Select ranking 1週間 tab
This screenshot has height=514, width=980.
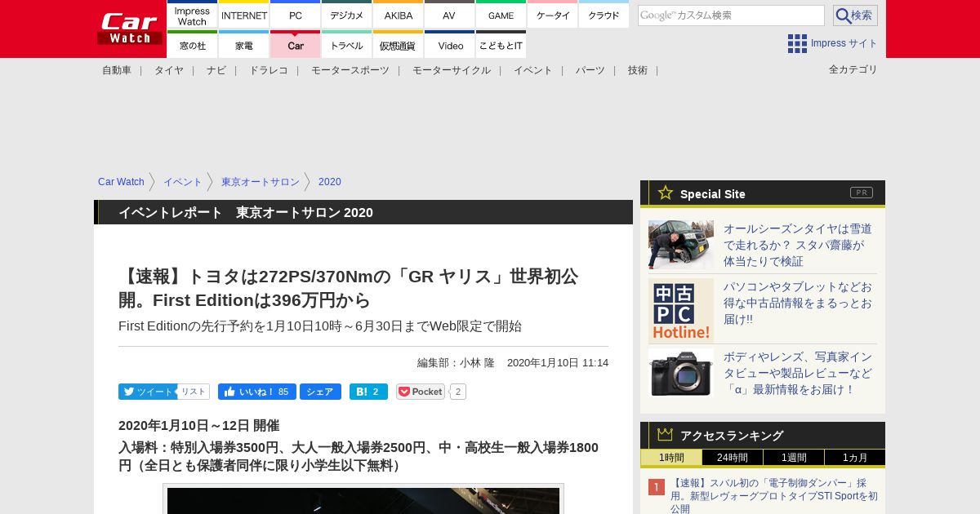tap(794, 458)
